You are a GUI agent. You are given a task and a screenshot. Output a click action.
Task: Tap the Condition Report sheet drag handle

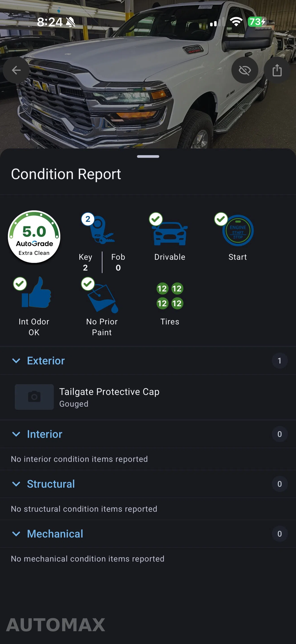(x=148, y=157)
